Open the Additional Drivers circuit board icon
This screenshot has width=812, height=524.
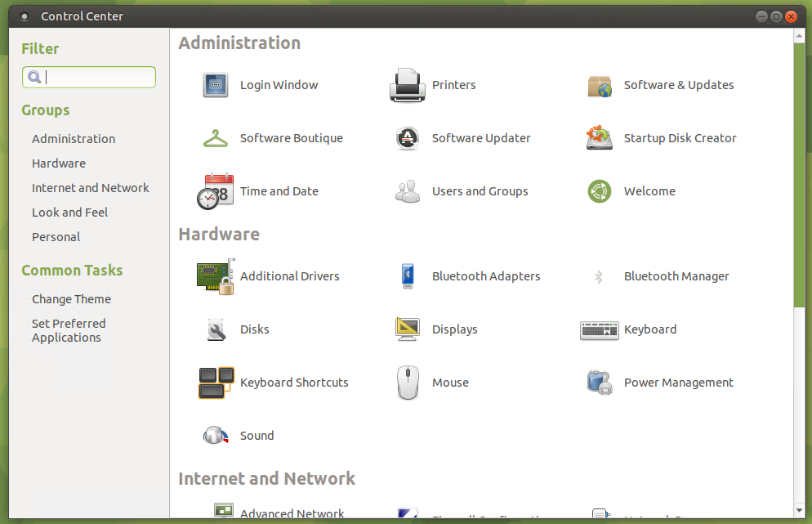[216, 277]
